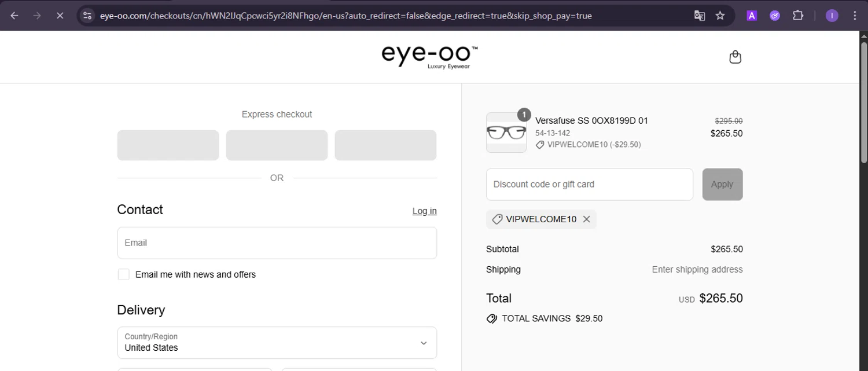Click the browser address bar URL

345,16
